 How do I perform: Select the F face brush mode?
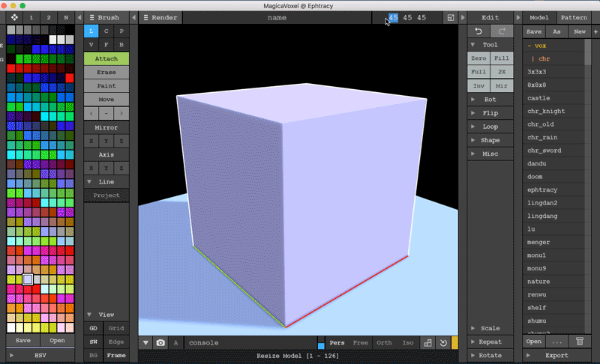click(106, 45)
